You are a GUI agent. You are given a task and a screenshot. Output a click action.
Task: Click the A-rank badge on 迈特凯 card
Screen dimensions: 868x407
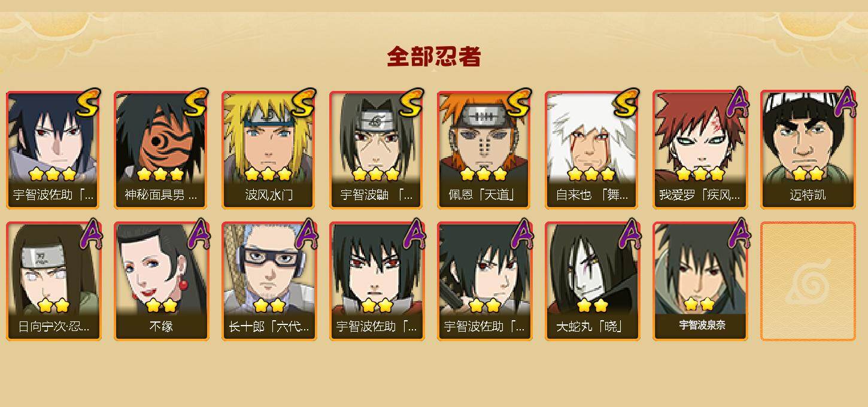click(845, 103)
